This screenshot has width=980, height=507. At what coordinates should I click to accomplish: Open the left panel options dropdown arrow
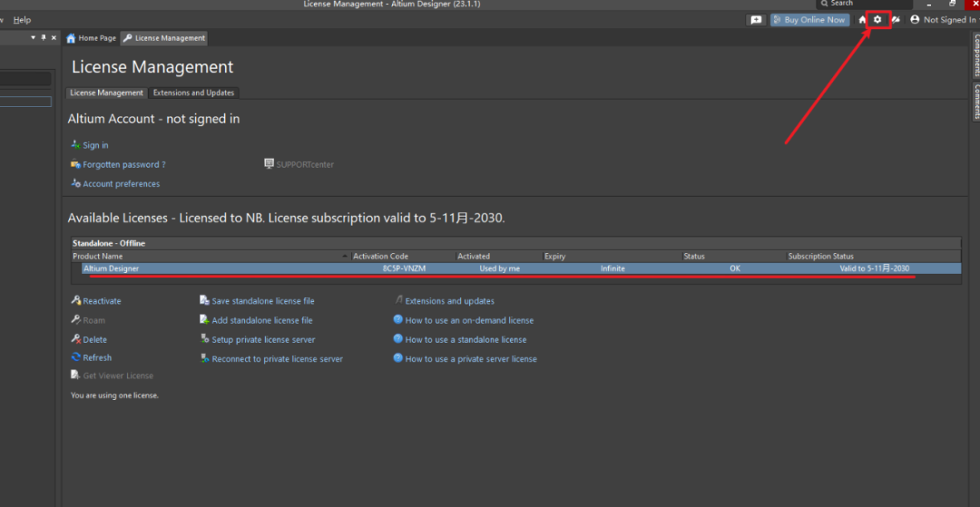click(x=34, y=38)
